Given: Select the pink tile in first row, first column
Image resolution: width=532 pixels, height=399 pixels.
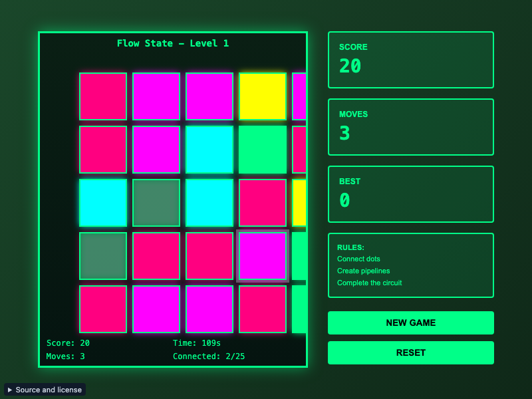Looking at the screenshot, I should [103, 96].
